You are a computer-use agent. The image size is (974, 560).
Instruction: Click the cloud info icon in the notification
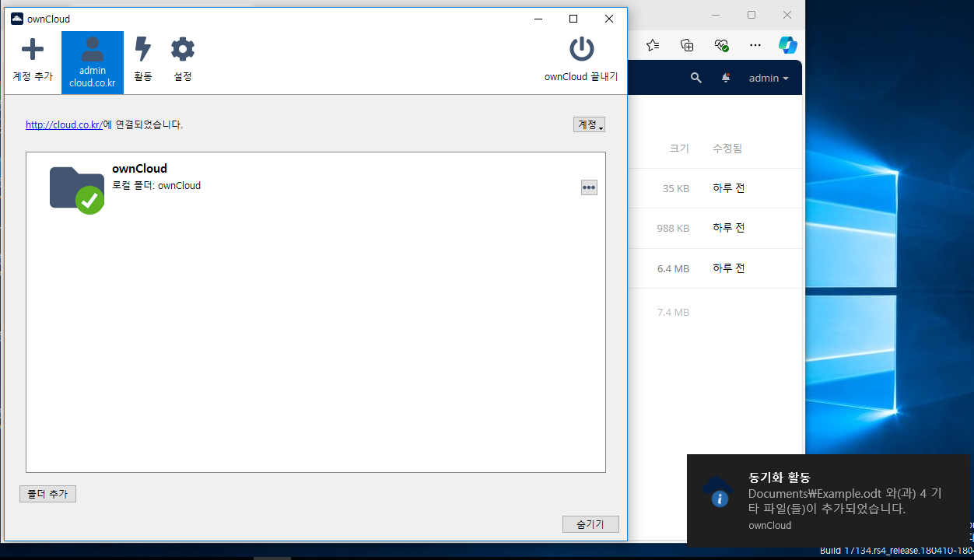pos(717,492)
